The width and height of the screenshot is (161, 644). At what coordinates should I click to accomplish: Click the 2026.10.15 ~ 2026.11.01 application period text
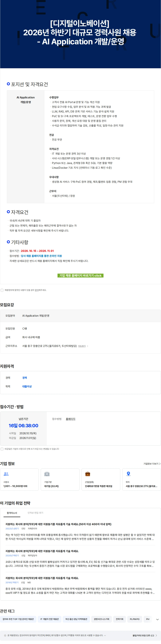[37, 251]
